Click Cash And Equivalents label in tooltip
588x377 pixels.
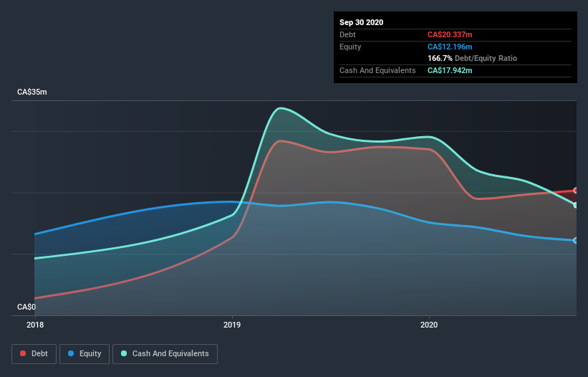coord(377,70)
